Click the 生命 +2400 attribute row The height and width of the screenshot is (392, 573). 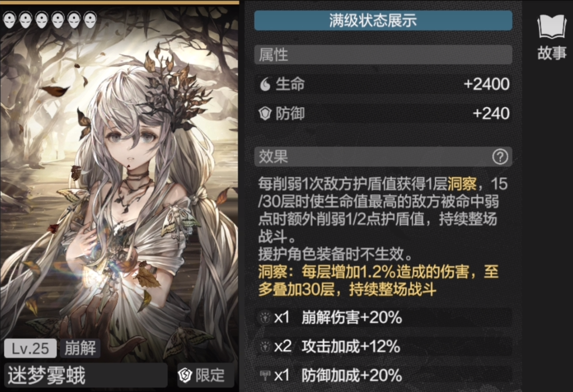pyautogui.click(x=383, y=84)
